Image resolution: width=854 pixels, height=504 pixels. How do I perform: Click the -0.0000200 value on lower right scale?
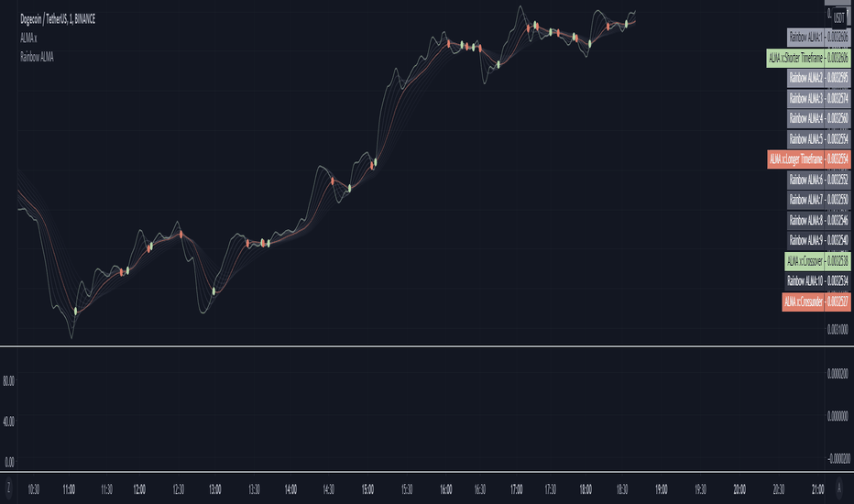838,459
